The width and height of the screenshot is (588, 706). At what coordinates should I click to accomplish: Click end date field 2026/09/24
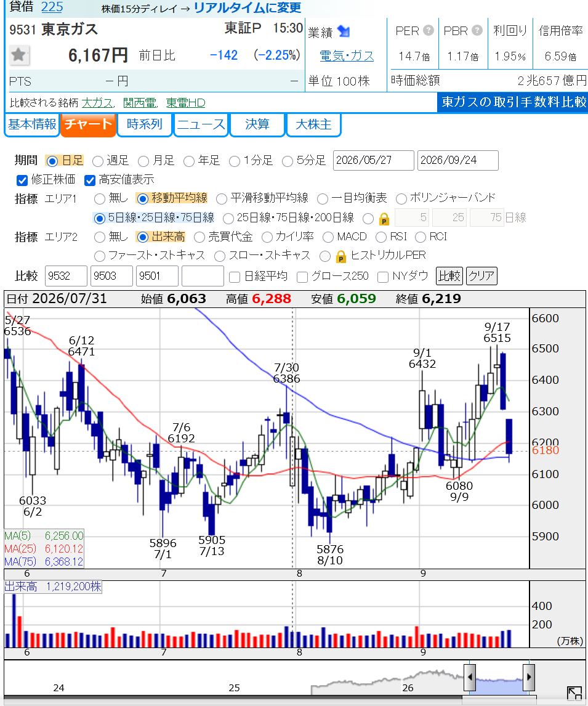click(458, 160)
